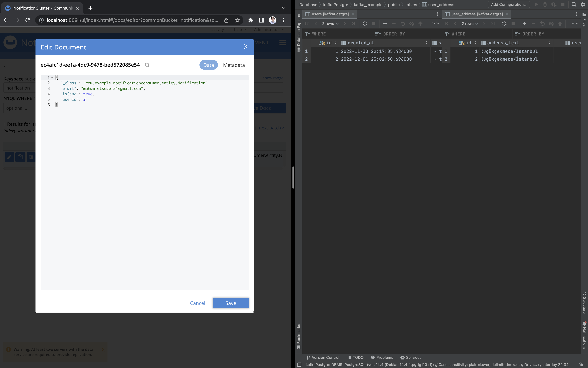Fold JSON object at line 1

point(52,78)
